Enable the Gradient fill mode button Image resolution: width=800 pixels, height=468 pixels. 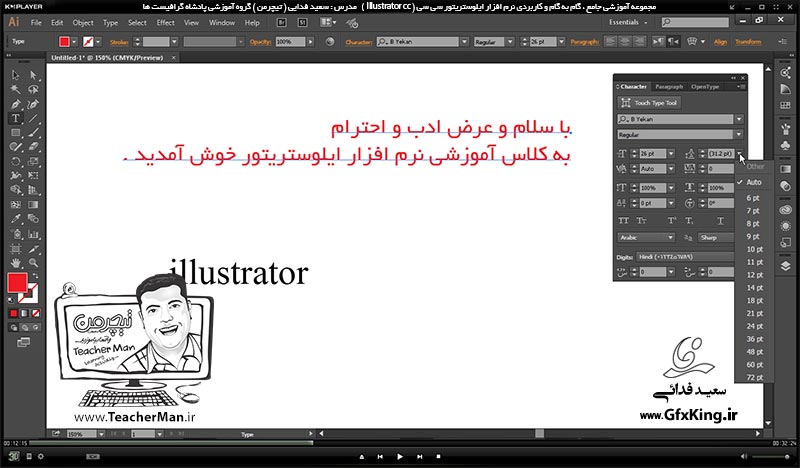click(x=24, y=313)
